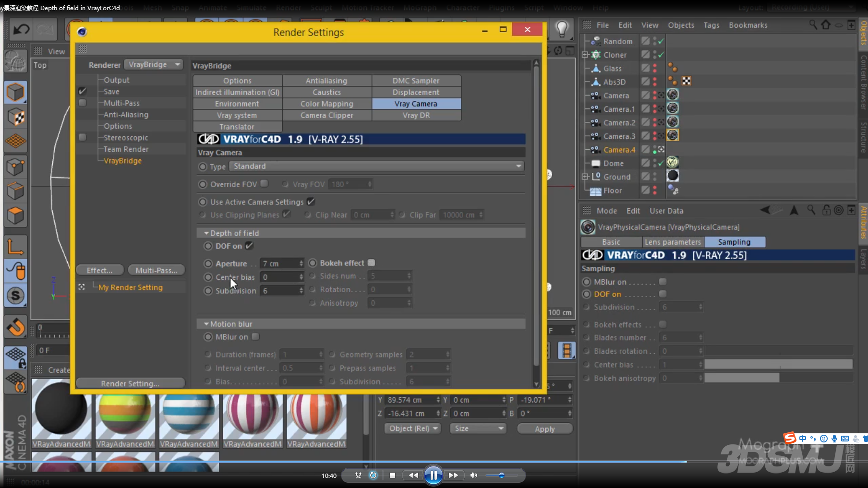Open the Color Mapping tab
Image resolution: width=868 pixels, height=488 pixels.
click(326, 104)
